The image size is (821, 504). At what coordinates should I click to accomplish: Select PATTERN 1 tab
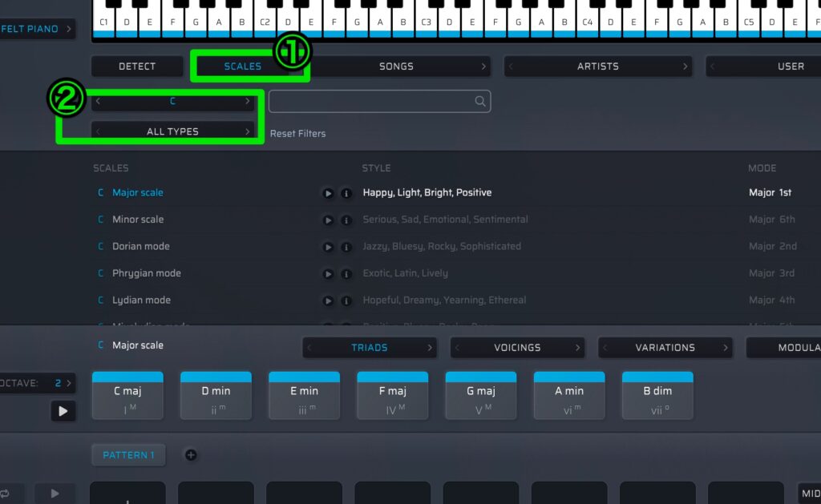[128, 455]
